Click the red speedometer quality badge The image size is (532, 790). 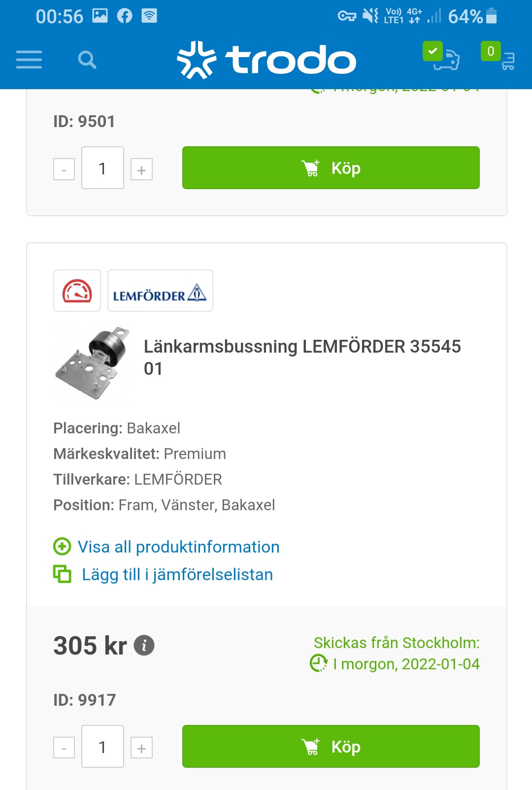pyautogui.click(x=77, y=291)
